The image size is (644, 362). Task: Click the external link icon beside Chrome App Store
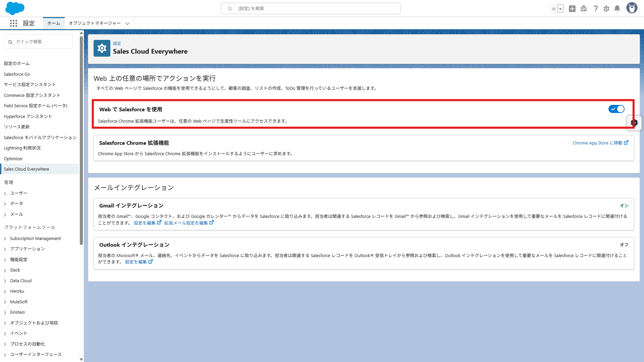tap(626, 142)
